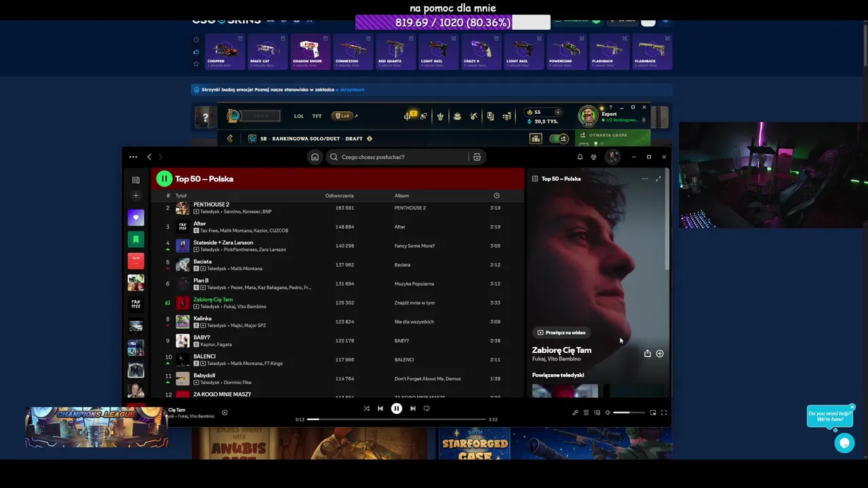
Task: Open Spotify notifications bell
Action: pyautogui.click(x=580, y=157)
